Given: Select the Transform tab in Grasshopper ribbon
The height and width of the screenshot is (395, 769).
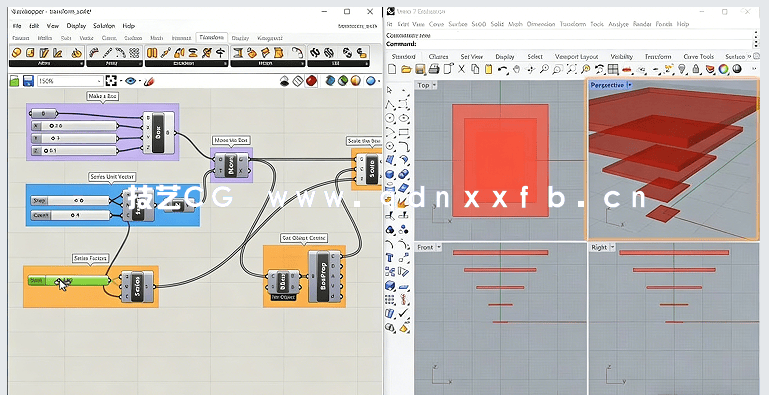Looking at the screenshot, I should pos(212,37).
